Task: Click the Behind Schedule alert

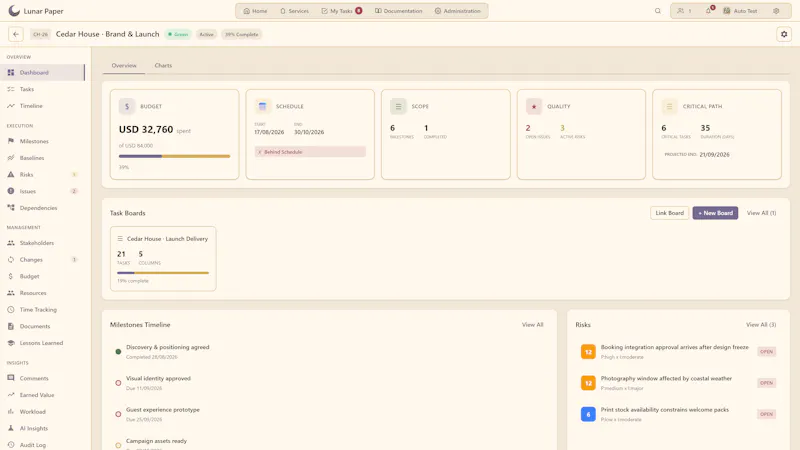Action: tap(310, 152)
